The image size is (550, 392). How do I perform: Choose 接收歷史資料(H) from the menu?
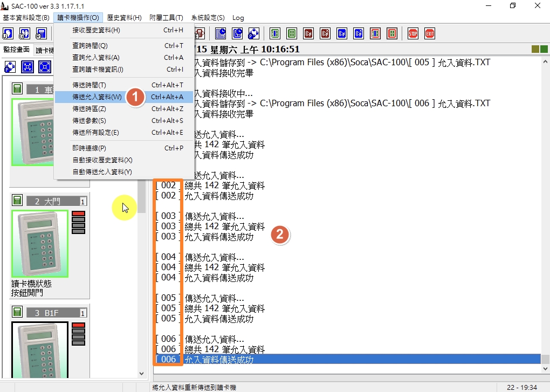coord(124,30)
